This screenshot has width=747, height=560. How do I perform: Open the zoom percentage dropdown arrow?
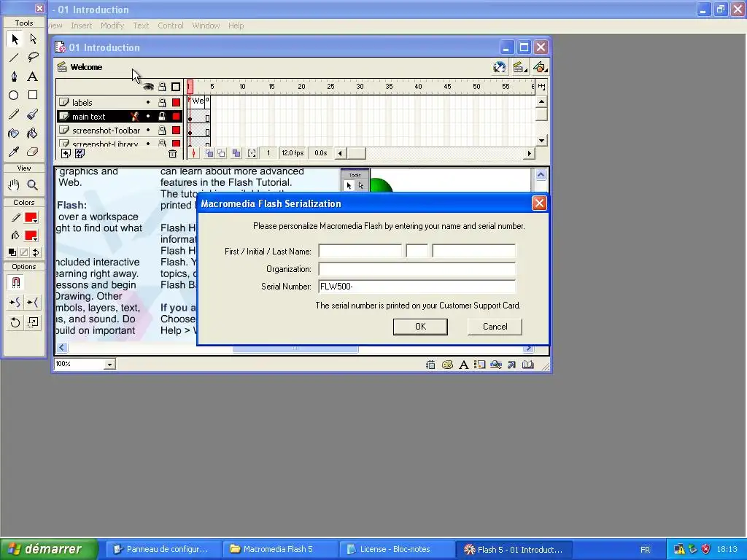pos(109,365)
